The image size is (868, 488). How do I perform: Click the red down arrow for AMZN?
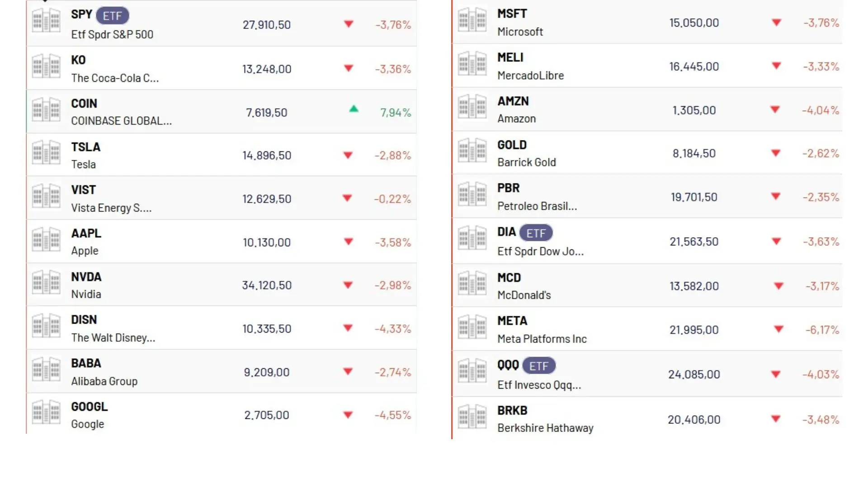(x=775, y=109)
